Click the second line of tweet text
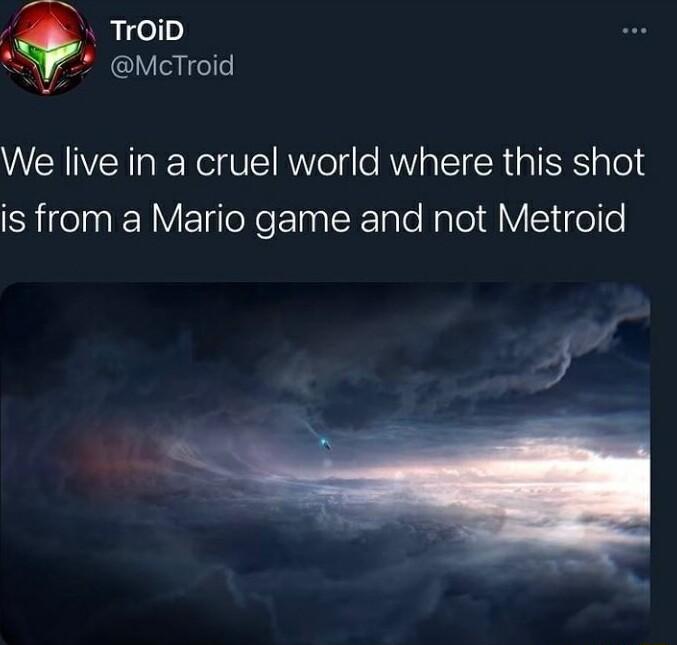 313,218
